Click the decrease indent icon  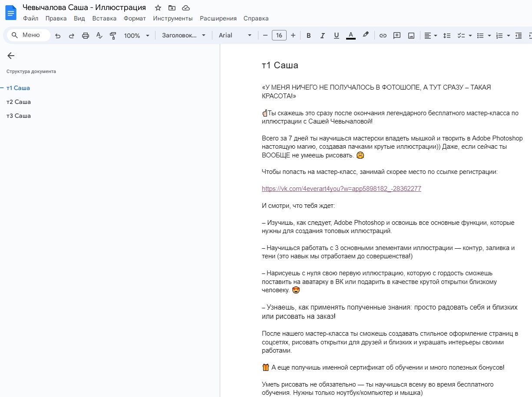click(x=519, y=36)
